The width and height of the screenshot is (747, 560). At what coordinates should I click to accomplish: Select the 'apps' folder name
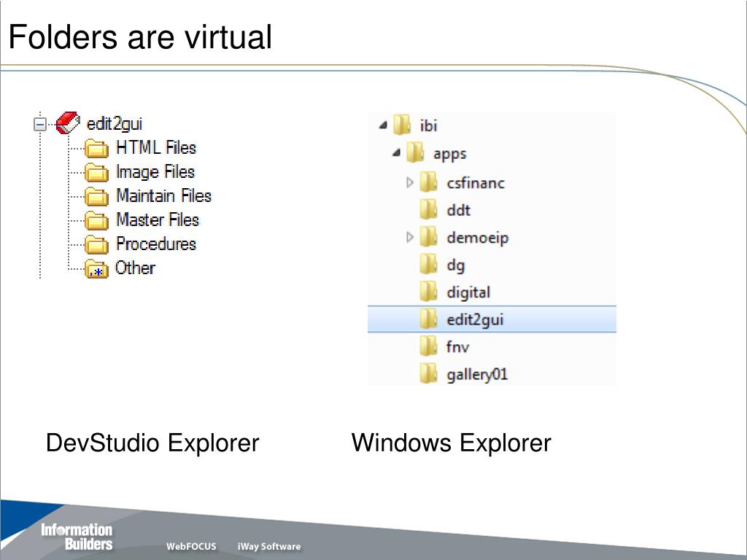pyautogui.click(x=449, y=154)
